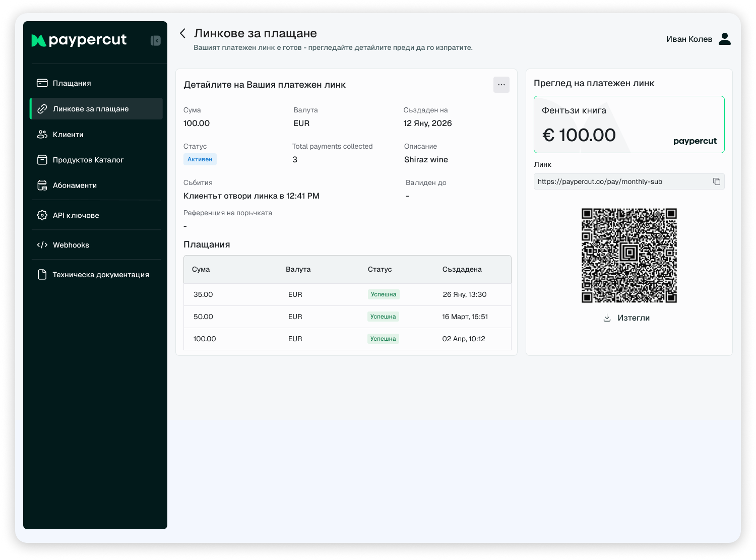Image resolution: width=756 pixels, height=560 pixels.
Task: Click the download icon next to Изтегли
Action: pyautogui.click(x=607, y=318)
